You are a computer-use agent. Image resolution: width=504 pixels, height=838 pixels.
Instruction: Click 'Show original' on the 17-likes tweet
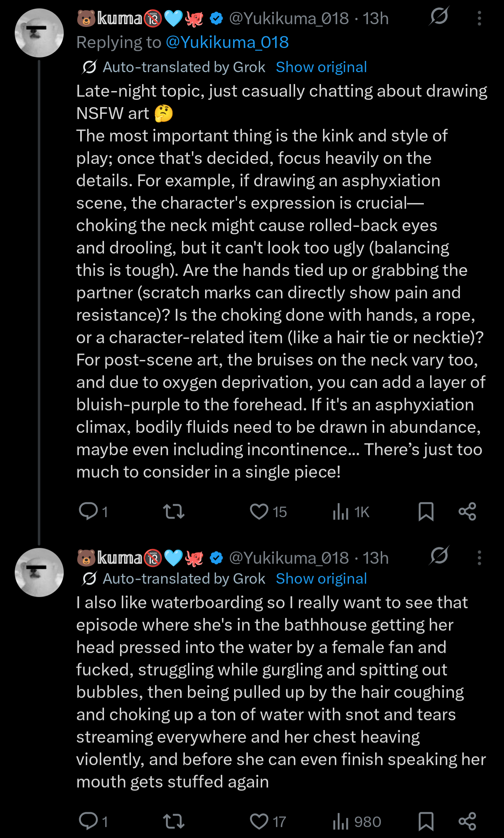pos(321,579)
